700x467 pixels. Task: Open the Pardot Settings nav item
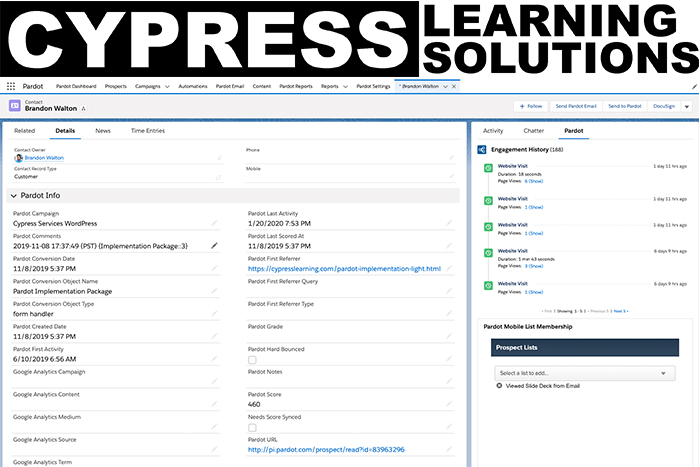click(373, 87)
